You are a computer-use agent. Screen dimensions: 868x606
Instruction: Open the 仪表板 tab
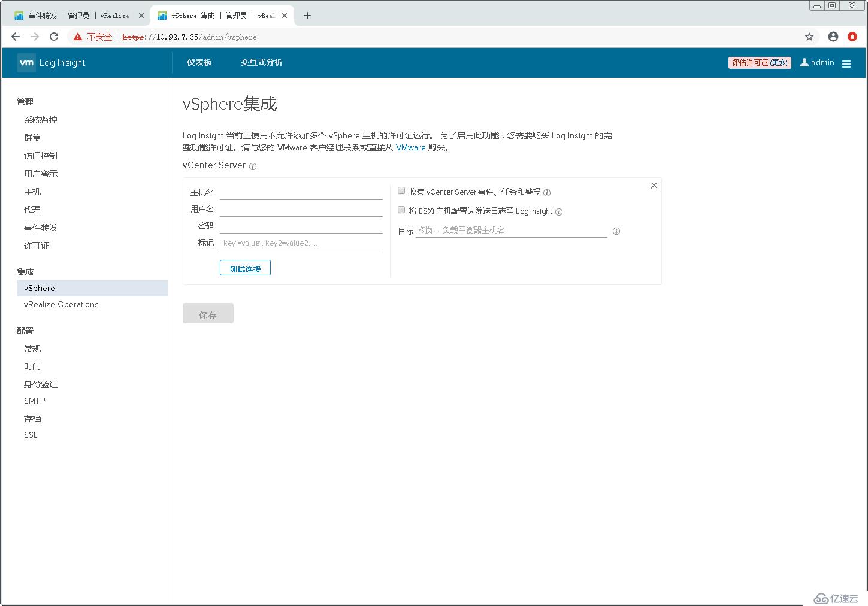(x=199, y=62)
